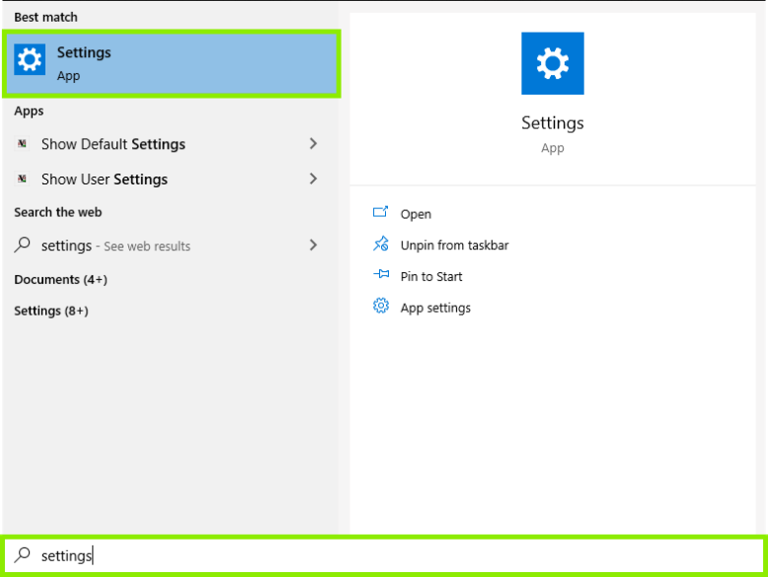Click the Settings gear icon under Best match
Viewport: 768px width, 577px height.
tap(30, 61)
